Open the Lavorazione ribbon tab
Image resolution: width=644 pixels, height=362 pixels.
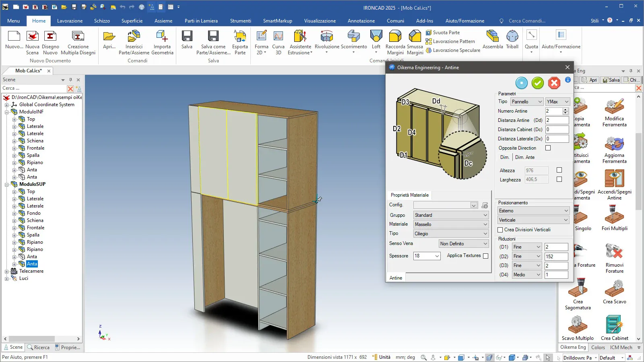click(x=70, y=21)
